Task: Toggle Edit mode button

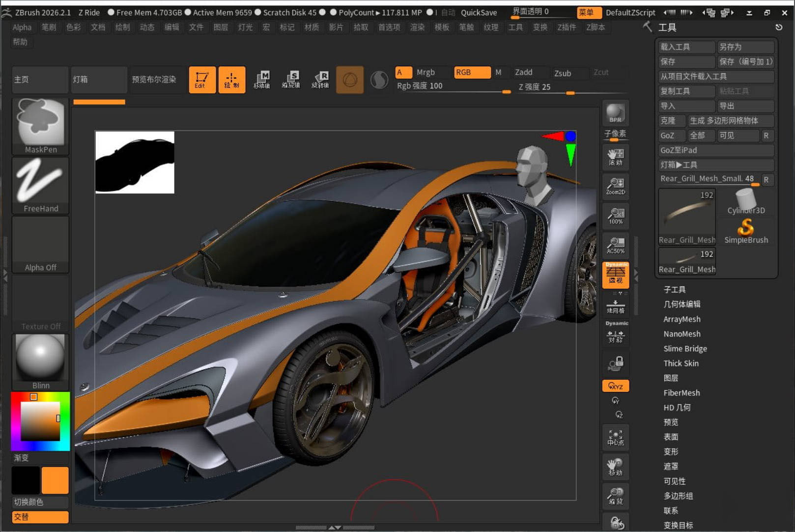Action: [202, 80]
